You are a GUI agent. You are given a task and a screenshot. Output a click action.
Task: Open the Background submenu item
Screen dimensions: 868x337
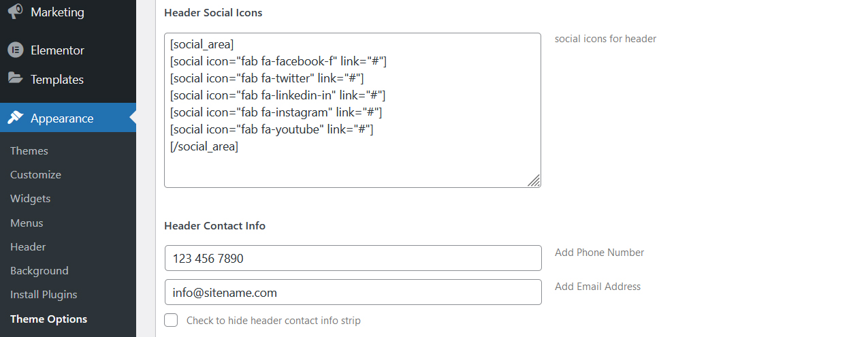click(x=39, y=271)
